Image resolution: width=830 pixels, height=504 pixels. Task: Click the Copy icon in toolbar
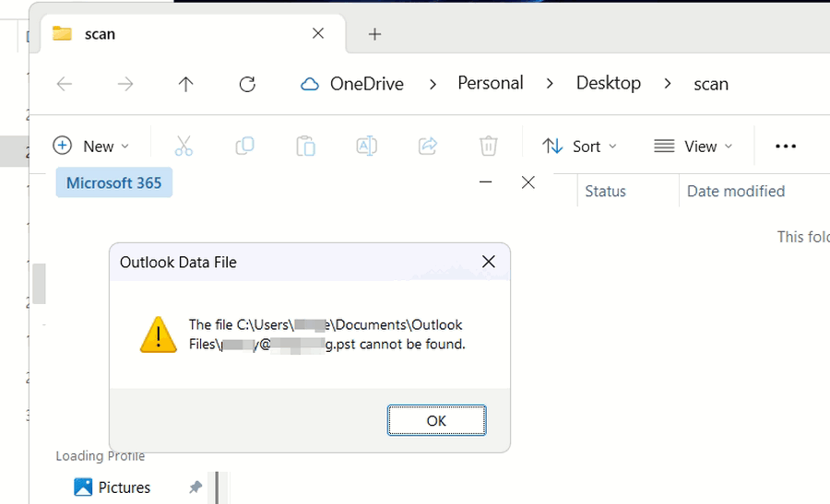(x=244, y=146)
